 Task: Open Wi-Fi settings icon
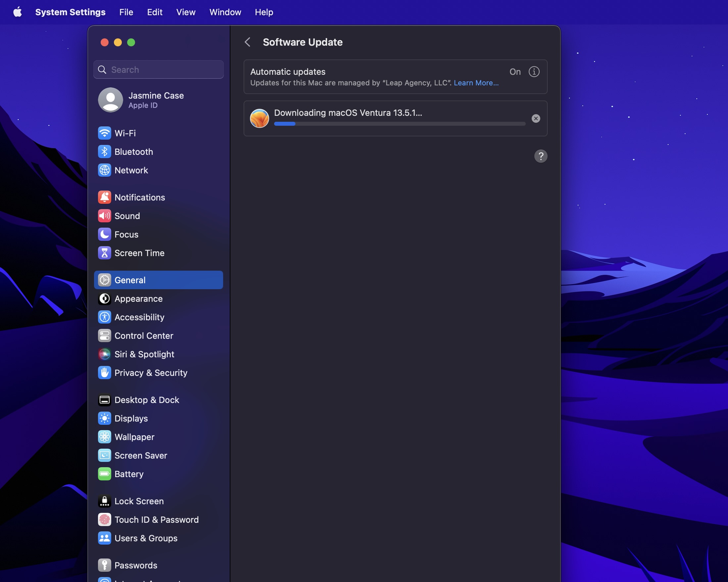(104, 133)
